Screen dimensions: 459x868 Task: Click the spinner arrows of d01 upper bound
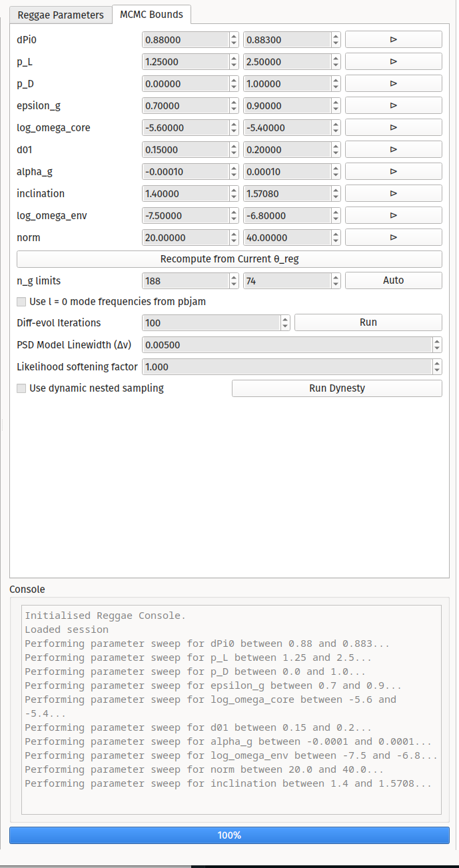pyautogui.click(x=336, y=149)
